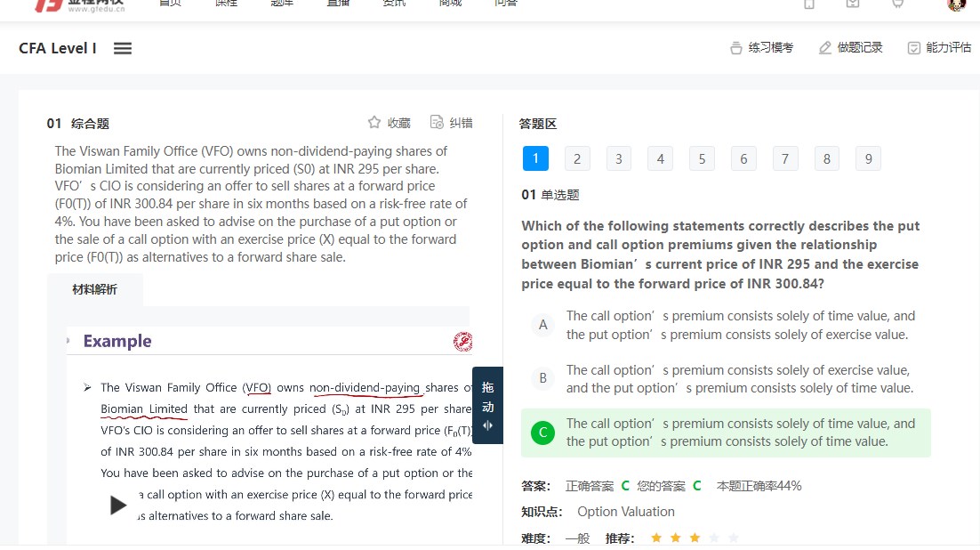This screenshot has width=980, height=550.
Task: Click the site logo at top left
Action: point(80,5)
